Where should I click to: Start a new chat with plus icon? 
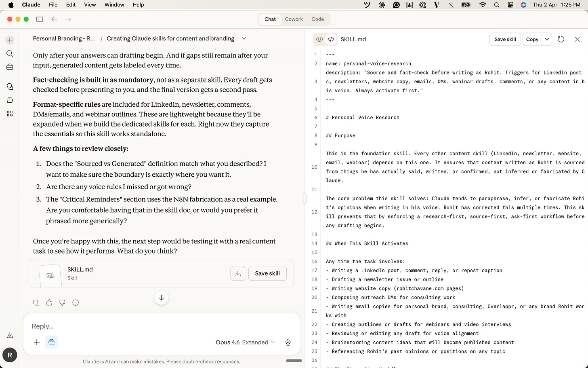(x=10, y=40)
